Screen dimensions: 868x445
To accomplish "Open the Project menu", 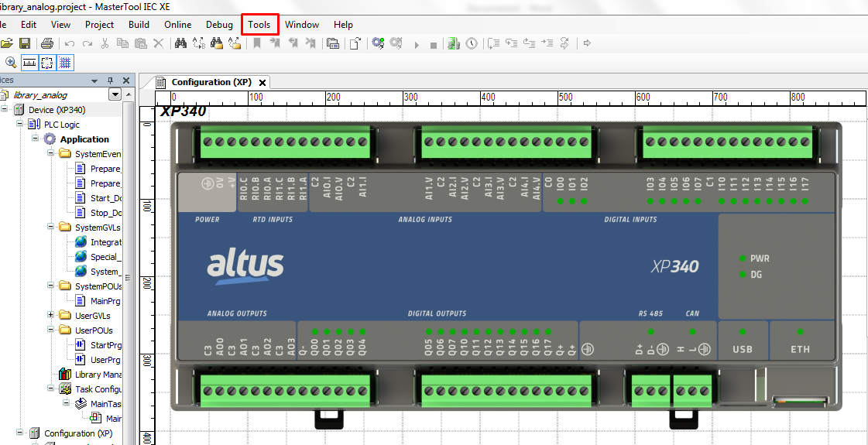I will pos(100,24).
